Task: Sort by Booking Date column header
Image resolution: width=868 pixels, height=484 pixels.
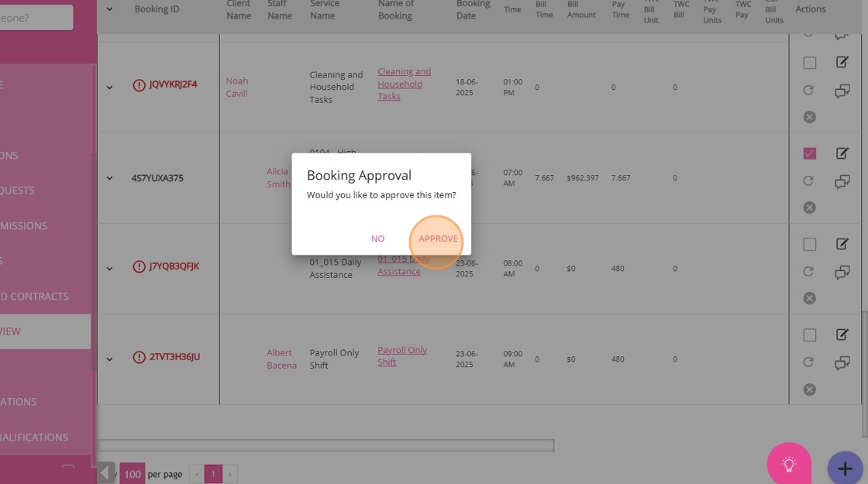Action: pos(473,9)
